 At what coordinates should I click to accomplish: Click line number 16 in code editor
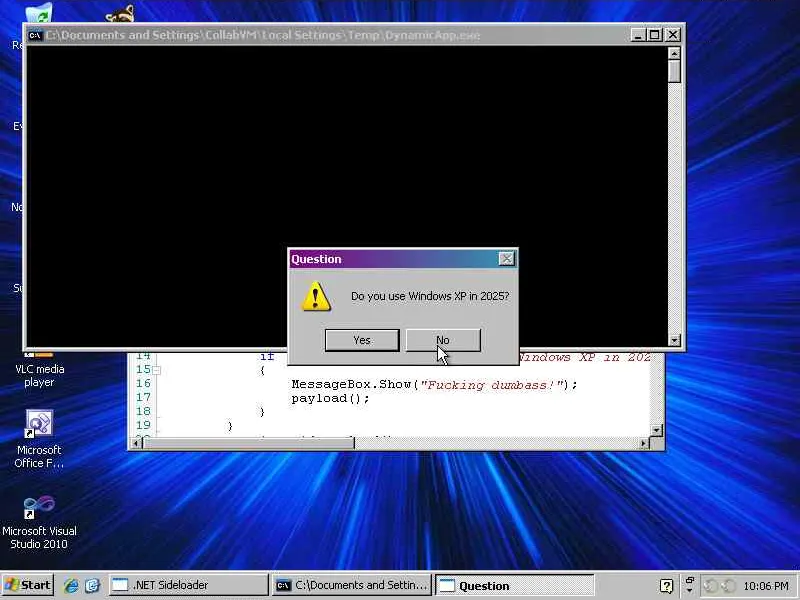(x=143, y=383)
